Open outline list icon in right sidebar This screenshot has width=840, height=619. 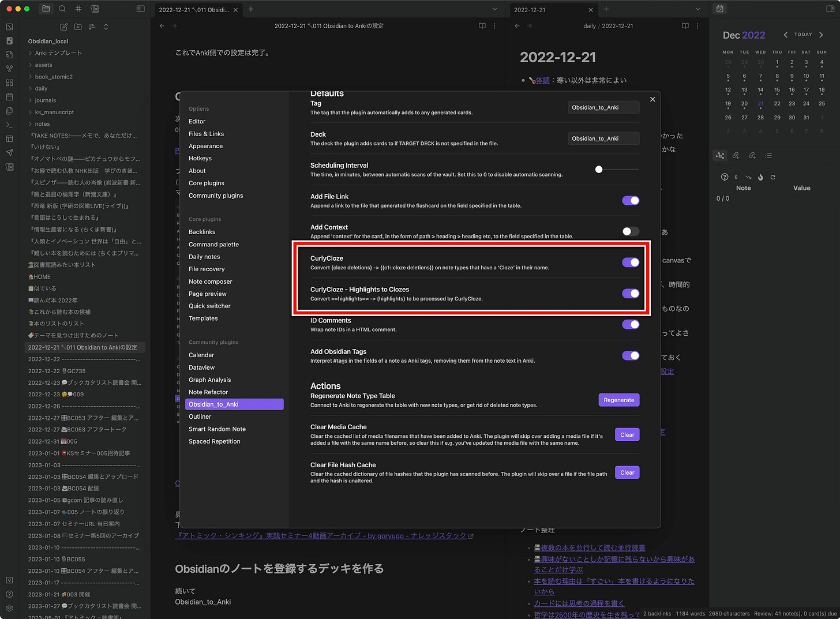tap(768, 155)
